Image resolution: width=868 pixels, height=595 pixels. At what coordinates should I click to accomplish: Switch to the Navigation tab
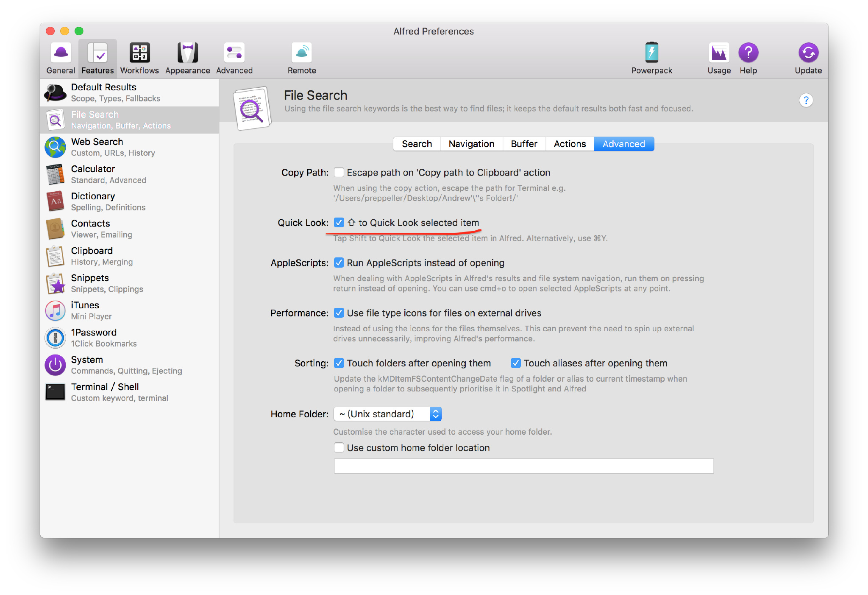click(471, 144)
